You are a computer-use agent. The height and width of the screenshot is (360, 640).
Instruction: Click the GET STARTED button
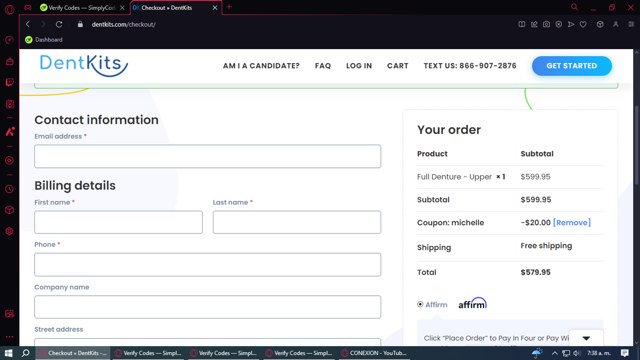point(571,66)
